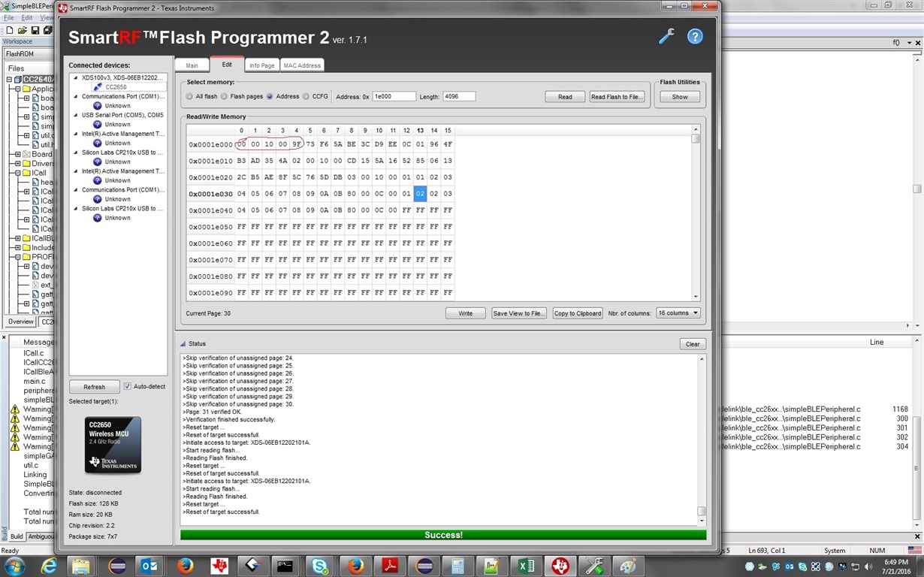Collapse the first Communications Port (COM1) node

[75, 96]
